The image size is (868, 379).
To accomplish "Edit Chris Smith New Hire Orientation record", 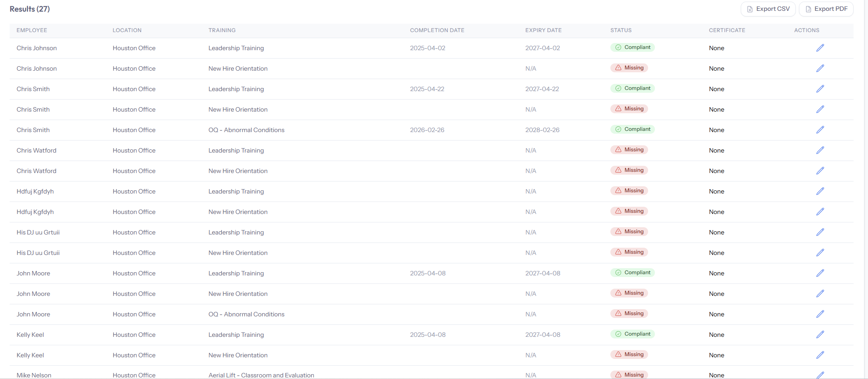I will coord(820,109).
